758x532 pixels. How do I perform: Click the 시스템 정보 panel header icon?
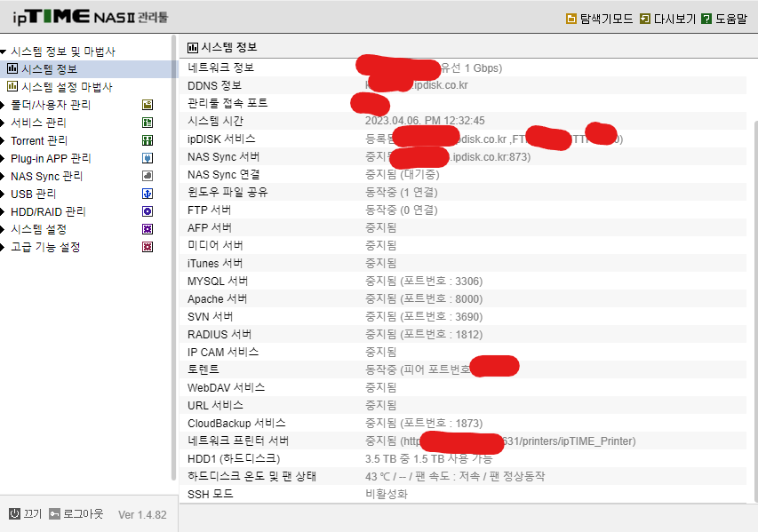(x=193, y=47)
